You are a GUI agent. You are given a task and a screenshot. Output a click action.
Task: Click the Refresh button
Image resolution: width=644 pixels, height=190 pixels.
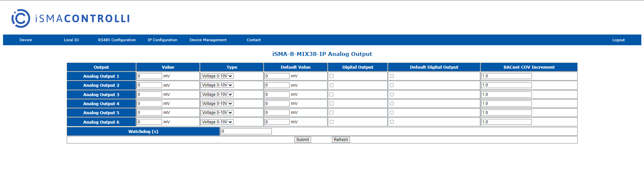(x=341, y=140)
